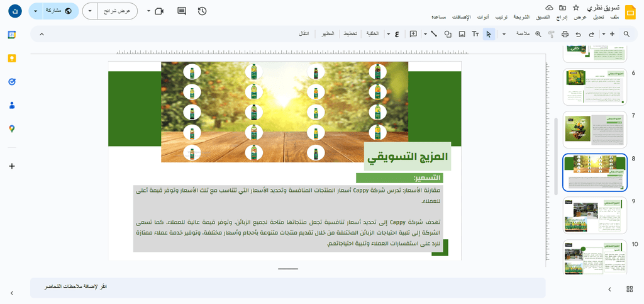The height and width of the screenshot is (304, 644).
Task: Click the move to folder icon
Action: point(563,8)
